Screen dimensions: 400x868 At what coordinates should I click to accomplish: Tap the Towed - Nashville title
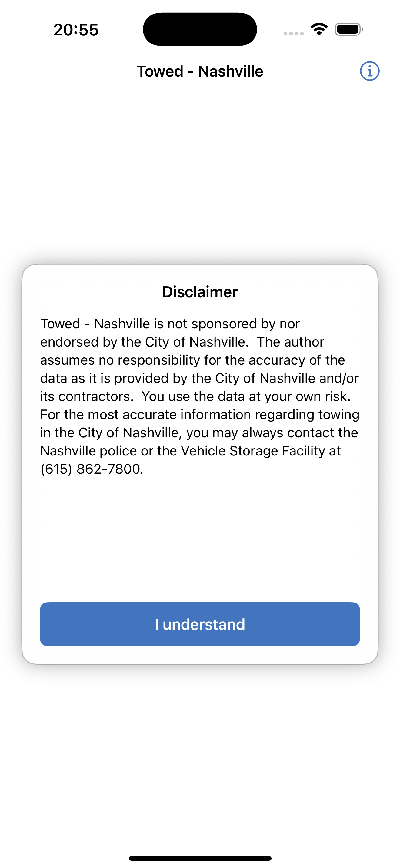[200, 71]
